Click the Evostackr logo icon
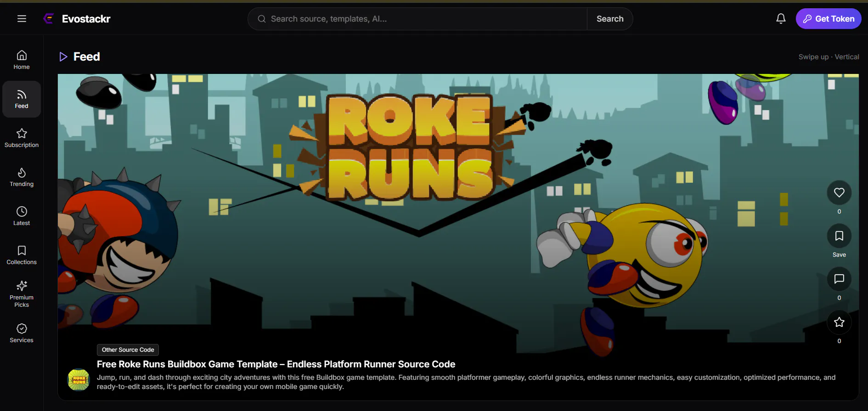868x411 pixels. [x=49, y=19]
